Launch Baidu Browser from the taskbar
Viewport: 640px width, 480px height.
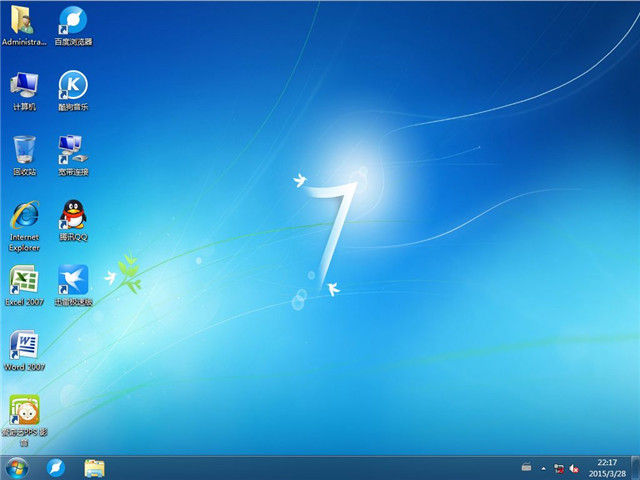(56, 468)
